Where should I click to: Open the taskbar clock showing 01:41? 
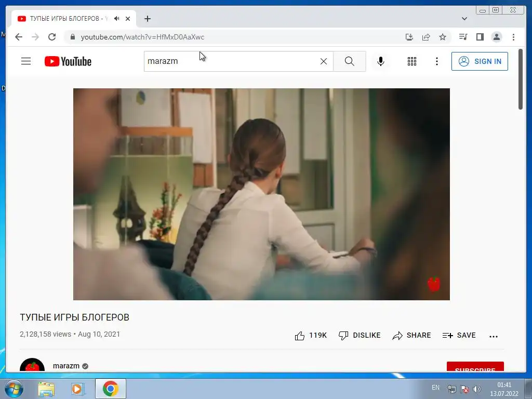(504, 389)
